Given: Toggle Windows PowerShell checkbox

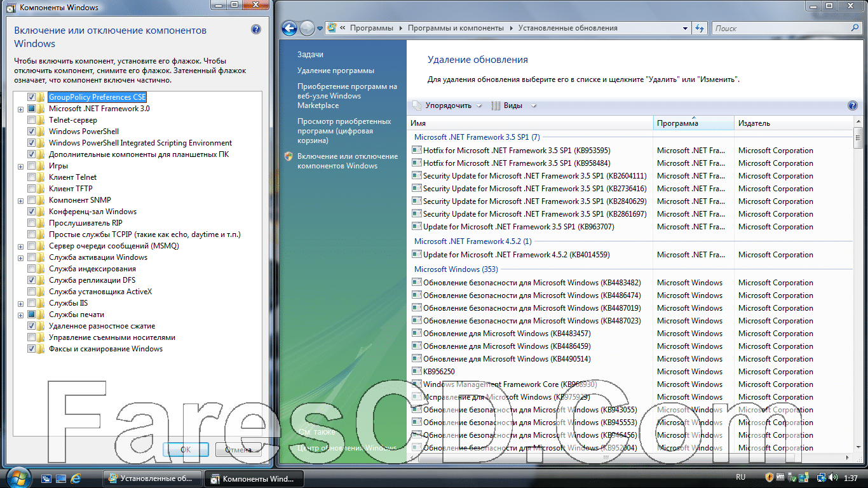Looking at the screenshot, I should click(31, 132).
